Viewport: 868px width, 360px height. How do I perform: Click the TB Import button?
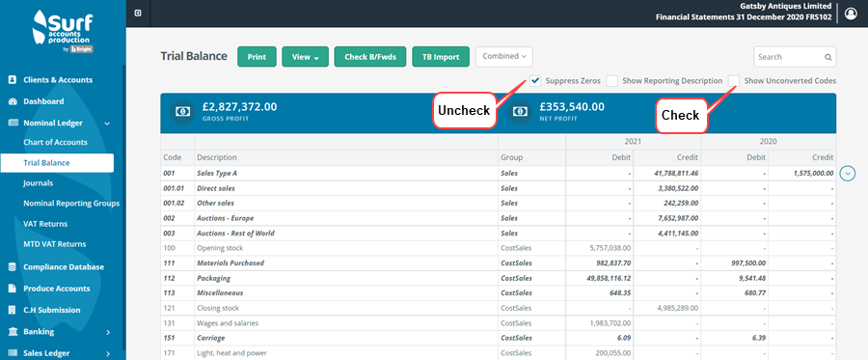tap(441, 57)
